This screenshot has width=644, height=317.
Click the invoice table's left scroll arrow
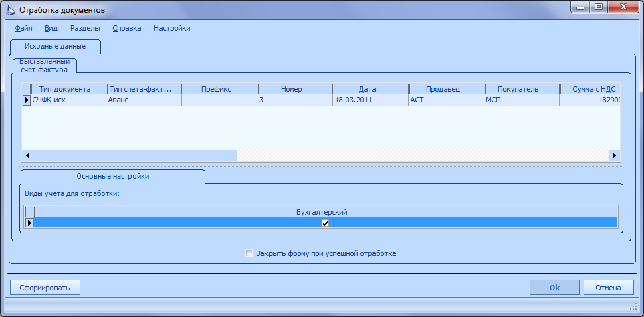27,156
